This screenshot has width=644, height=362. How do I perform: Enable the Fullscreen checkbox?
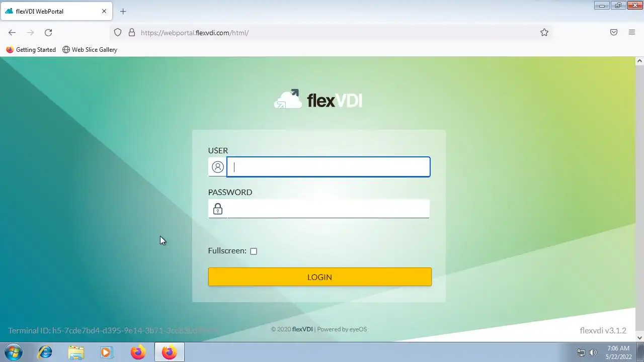point(254,251)
